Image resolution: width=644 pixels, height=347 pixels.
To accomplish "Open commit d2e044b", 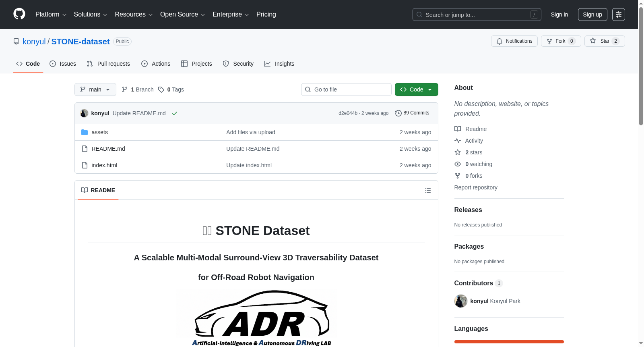I will pyautogui.click(x=348, y=113).
